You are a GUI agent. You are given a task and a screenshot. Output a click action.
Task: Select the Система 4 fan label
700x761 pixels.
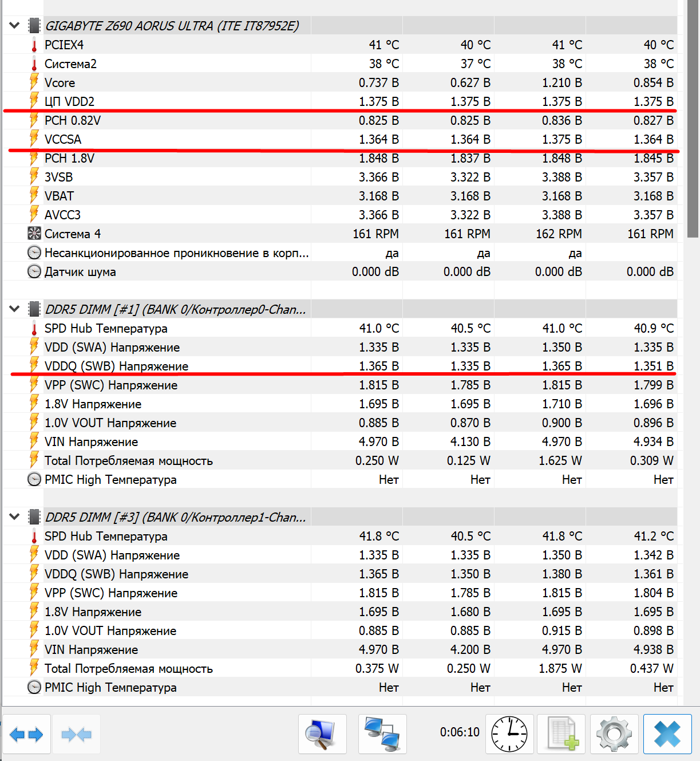click(73, 234)
